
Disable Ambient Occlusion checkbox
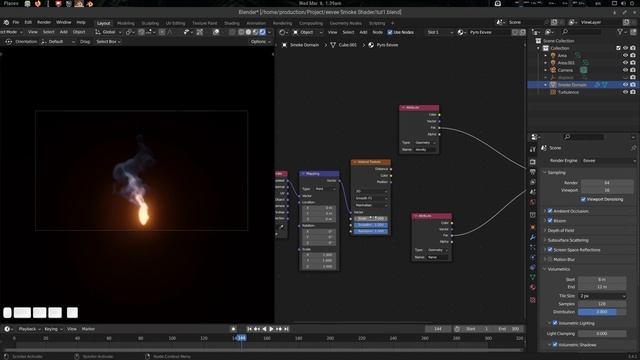[x=550, y=211]
